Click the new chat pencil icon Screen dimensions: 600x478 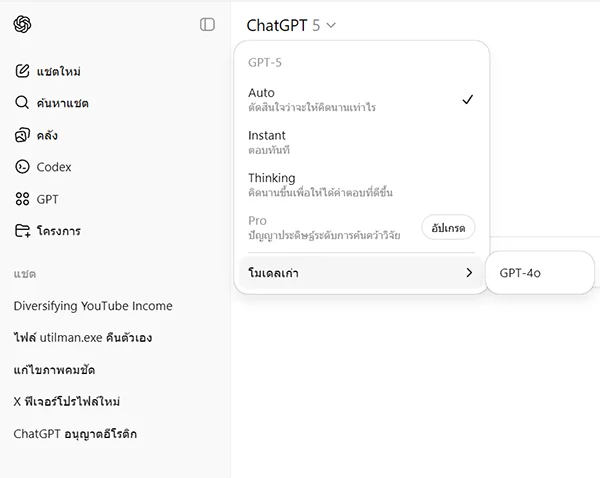coord(23,71)
